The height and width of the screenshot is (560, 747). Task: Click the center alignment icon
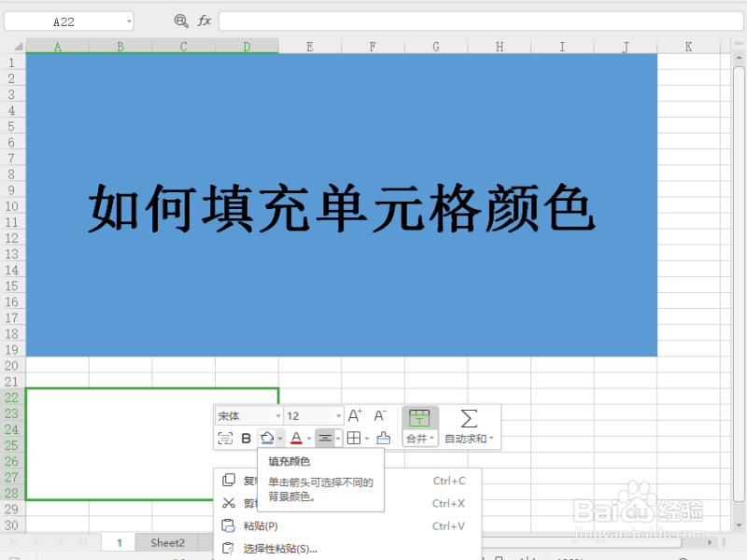[325, 438]
